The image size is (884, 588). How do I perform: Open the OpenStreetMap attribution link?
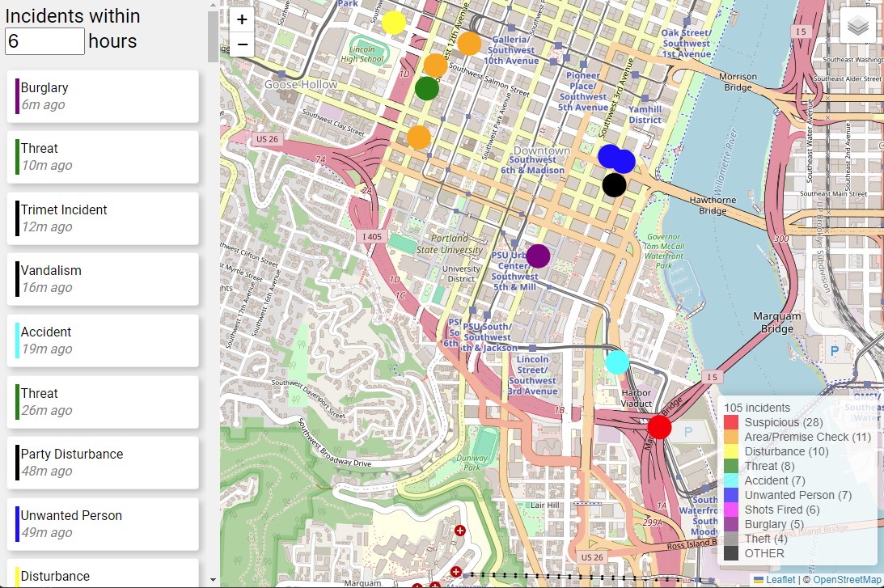(x=847, y=579)
